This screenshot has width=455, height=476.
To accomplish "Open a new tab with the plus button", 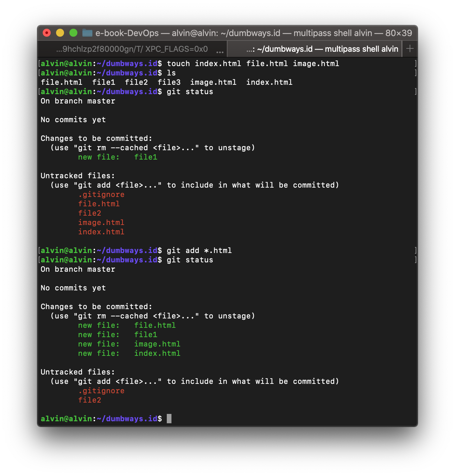I will tap(410, 49).
